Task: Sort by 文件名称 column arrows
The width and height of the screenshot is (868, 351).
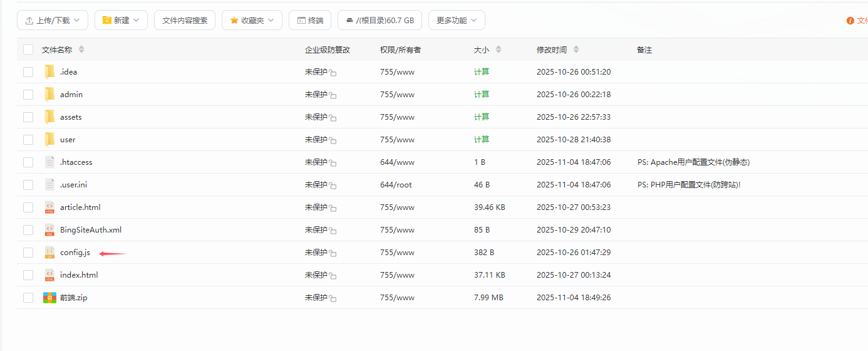Action: point(81,50)
